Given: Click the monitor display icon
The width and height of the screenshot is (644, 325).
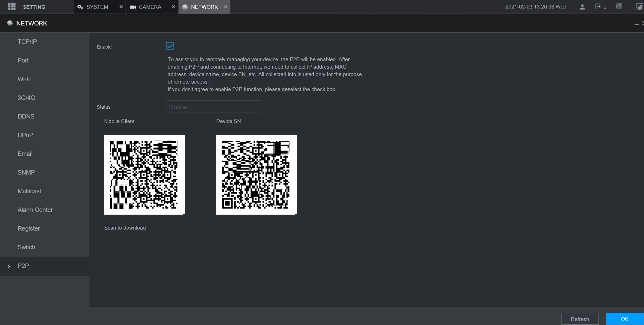Looking at the screenshot, I should tap(639, 7).
